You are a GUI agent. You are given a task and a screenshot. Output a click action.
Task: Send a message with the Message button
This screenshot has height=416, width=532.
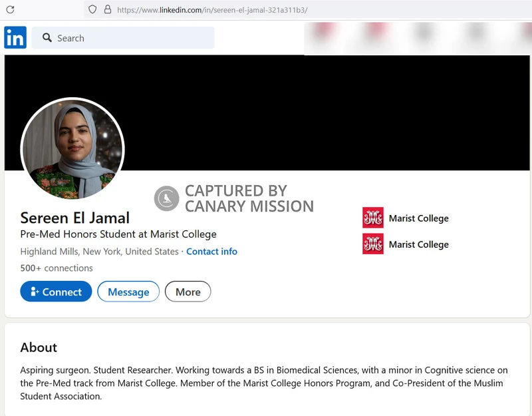[x=128, y=292]
